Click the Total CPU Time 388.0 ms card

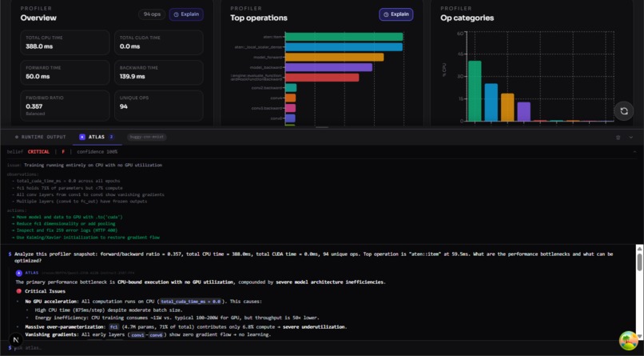tap(65, 42)
